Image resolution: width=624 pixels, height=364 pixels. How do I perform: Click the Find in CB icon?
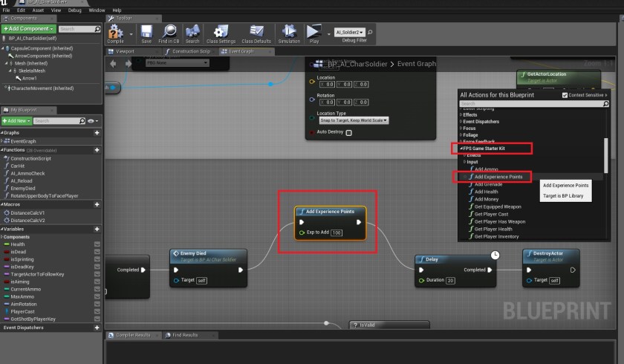(x=170, y=33)
